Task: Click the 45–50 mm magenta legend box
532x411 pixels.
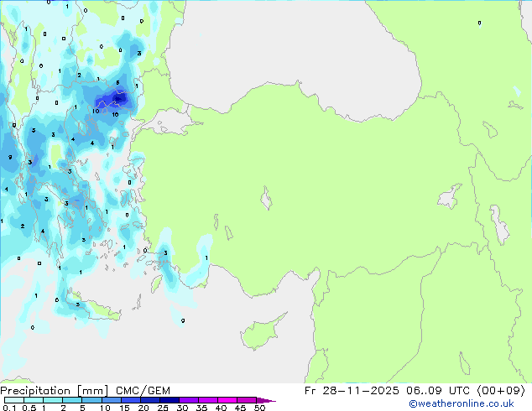Action: pyautogui.click(x=247, y=400)
